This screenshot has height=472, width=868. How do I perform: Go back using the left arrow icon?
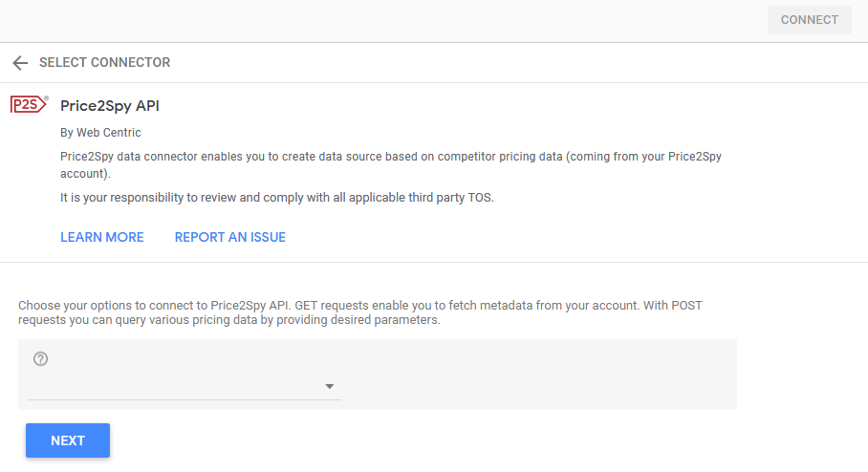point(20,62)
